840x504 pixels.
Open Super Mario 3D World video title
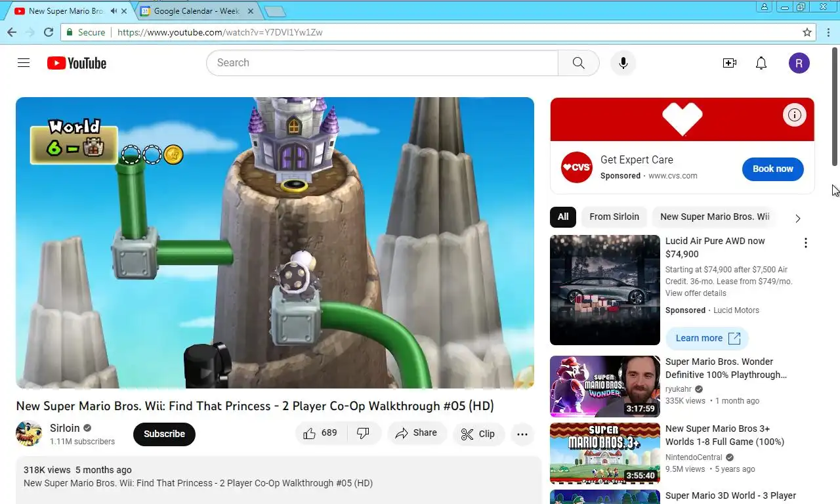(x=730, y=495)
